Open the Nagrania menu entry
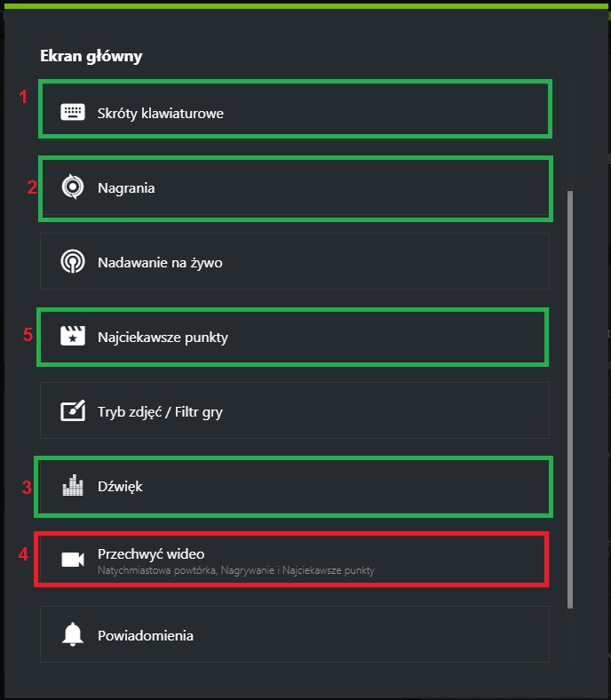 point(126,187)
